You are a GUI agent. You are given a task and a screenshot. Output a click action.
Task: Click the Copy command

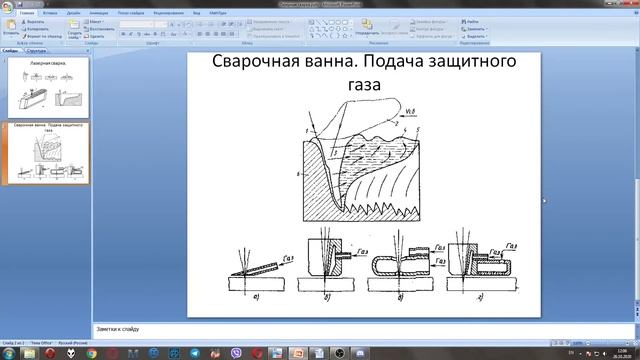[x=35, y=29]
